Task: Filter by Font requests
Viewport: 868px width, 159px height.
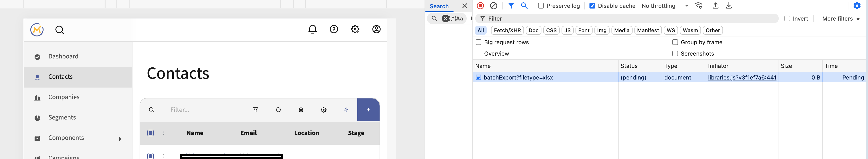Action: (584, 30)
